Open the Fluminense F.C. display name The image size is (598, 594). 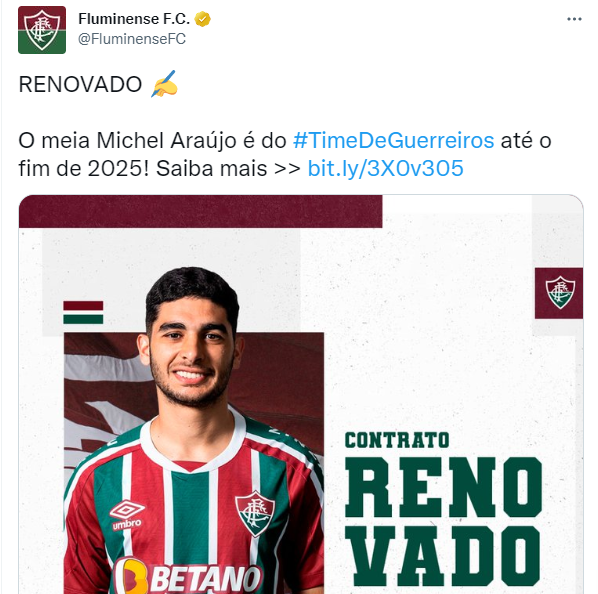[134, 19]
